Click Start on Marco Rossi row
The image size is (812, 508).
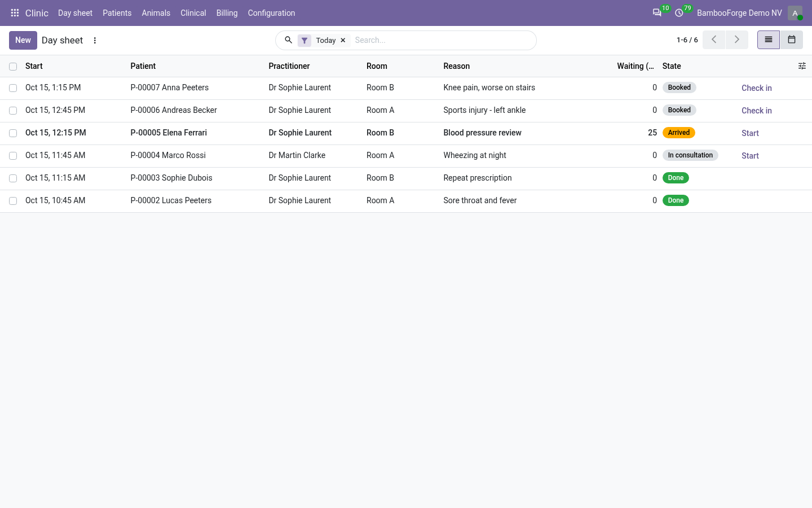click(x=750, y=156)
